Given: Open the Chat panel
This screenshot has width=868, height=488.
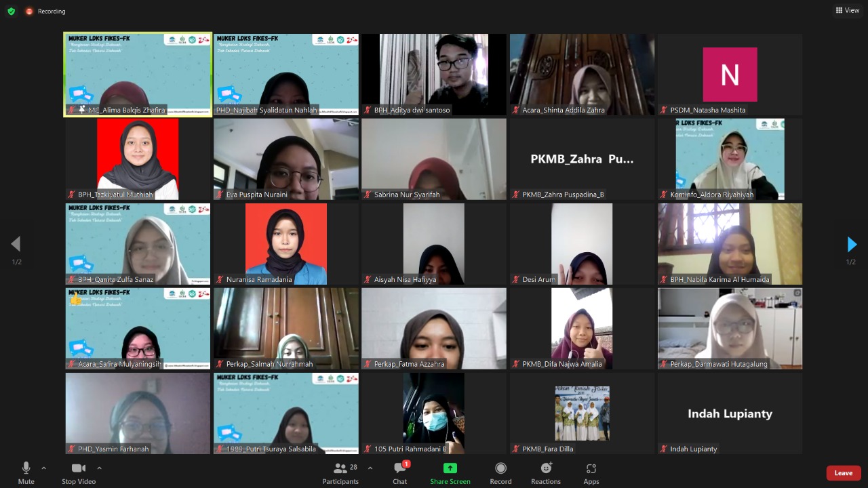Looking at the screenshot, I should 400,473.
